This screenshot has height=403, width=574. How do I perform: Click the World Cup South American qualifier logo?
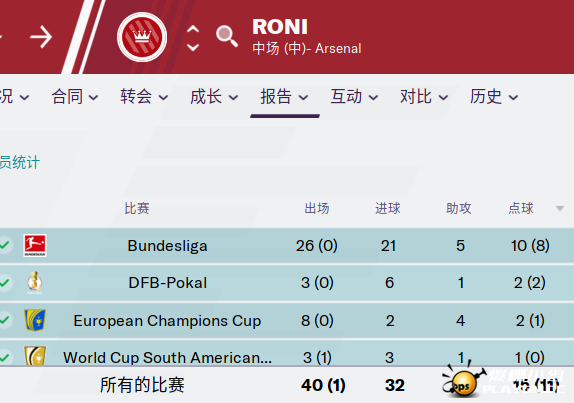[x=35, y=355]
